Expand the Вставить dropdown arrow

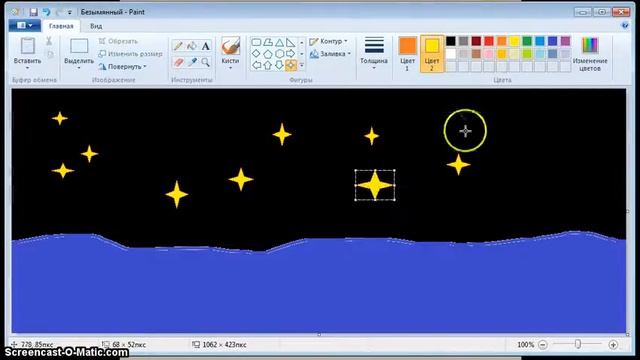(27, 68)
